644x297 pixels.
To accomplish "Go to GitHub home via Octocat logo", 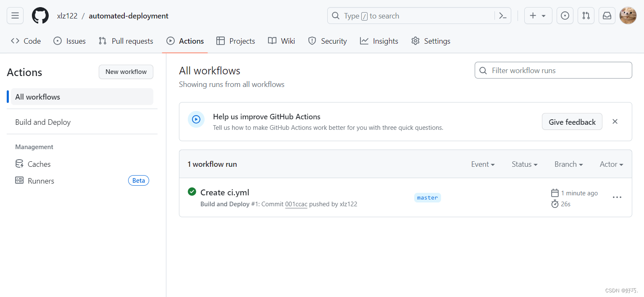I will coord(40,16).
